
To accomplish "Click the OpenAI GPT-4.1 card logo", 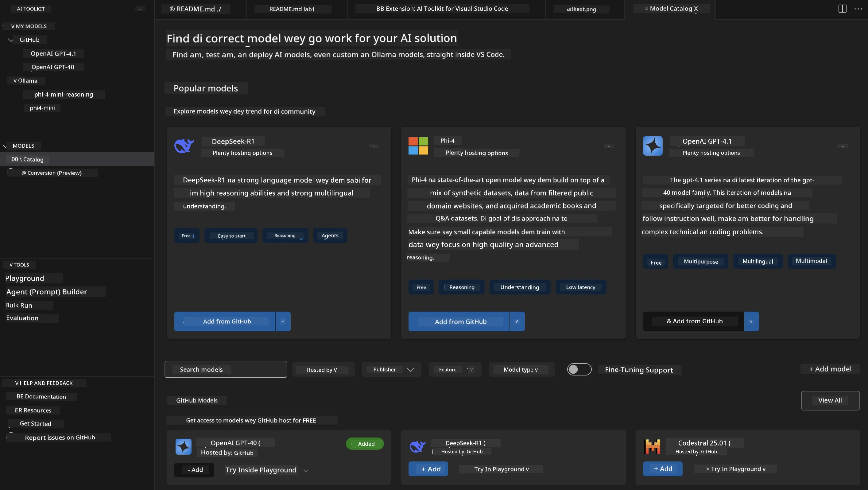I will point(653,146).
